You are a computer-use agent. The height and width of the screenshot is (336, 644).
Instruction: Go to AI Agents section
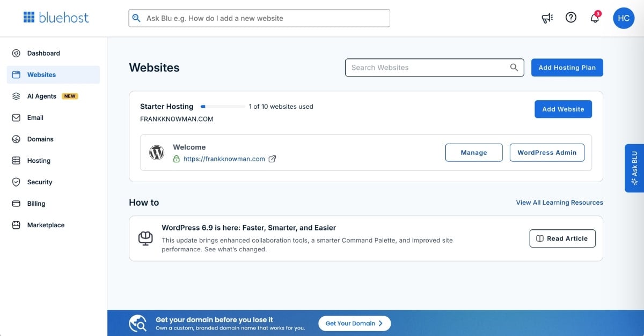point(53,96)
